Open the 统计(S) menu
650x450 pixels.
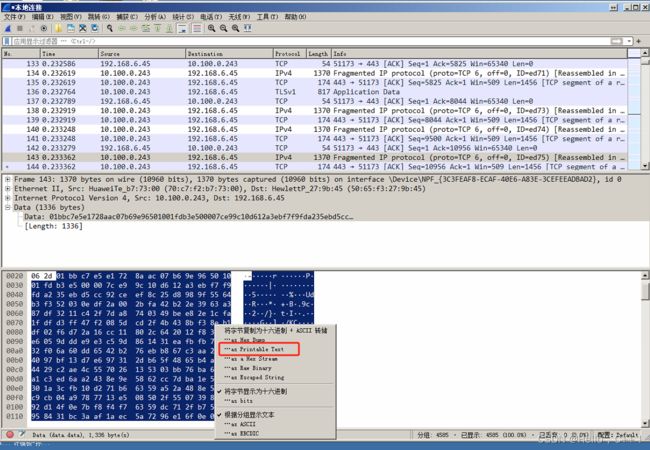coord(183,17)
